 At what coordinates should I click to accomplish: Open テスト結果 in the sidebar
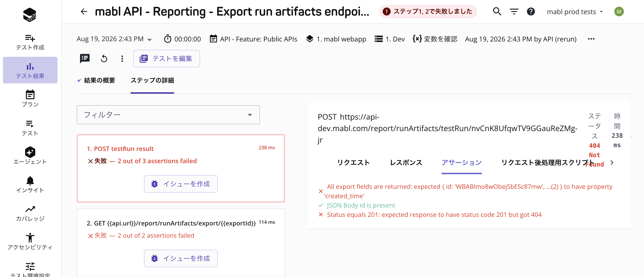tap(30, 70)
